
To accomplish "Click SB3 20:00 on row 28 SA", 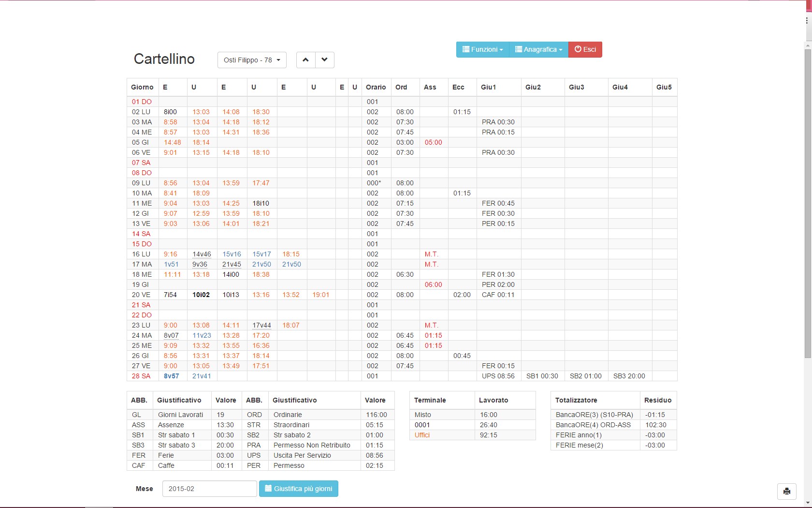I will point(629,376).
